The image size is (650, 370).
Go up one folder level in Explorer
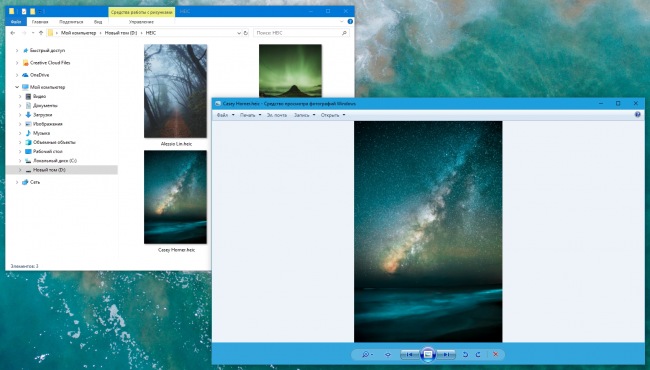tap(41, 33)
